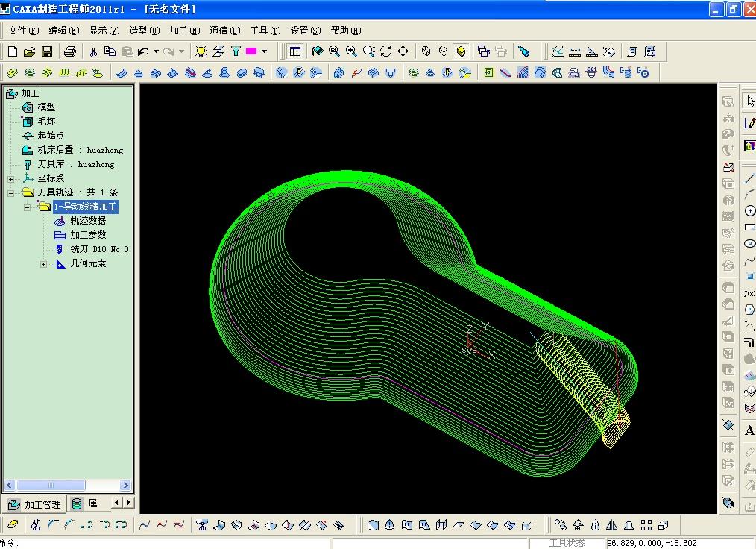756x549 pixels.
Task: Click the magenta current color swatch
Action: tap(251, 51)
